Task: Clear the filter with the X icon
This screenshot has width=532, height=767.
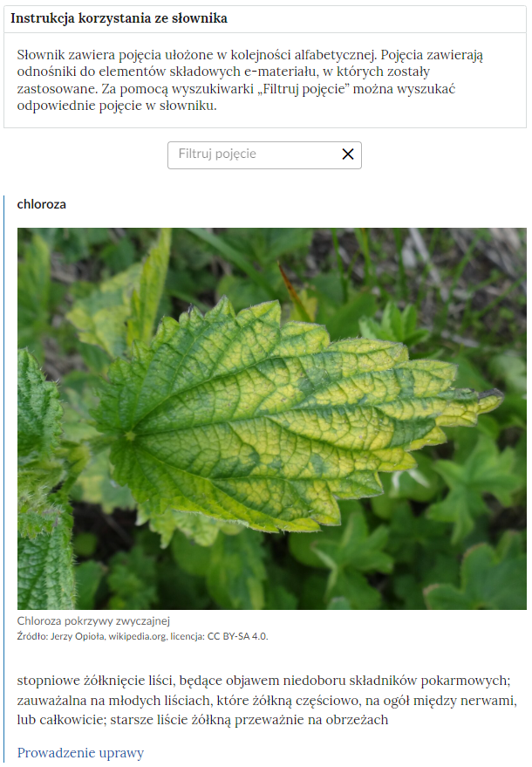Action: coord(348,154)
